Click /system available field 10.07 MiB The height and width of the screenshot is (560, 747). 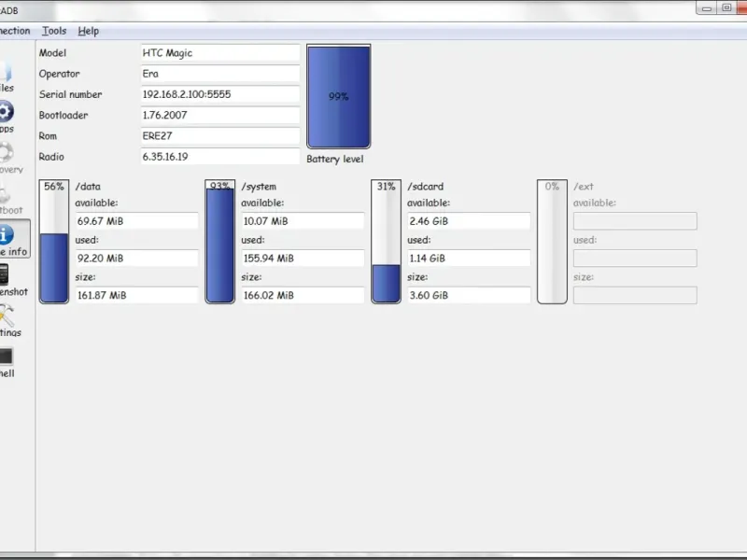(x=303, y=221)
